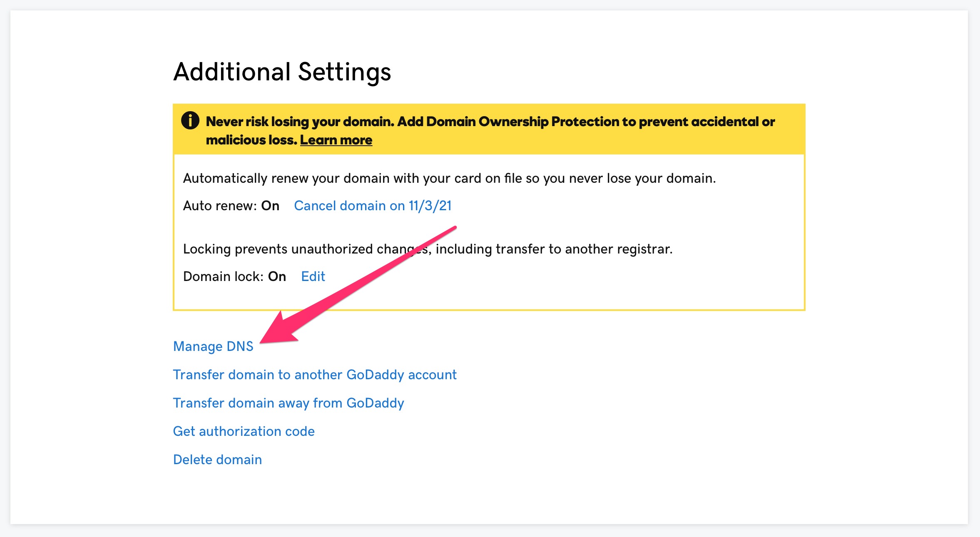
Task: Click the Auto renew label
Action: coord(220,206)
